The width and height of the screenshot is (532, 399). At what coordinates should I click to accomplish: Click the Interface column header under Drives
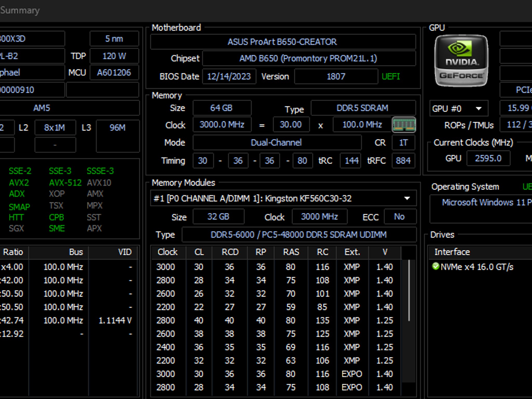click(x=452, y=252)
